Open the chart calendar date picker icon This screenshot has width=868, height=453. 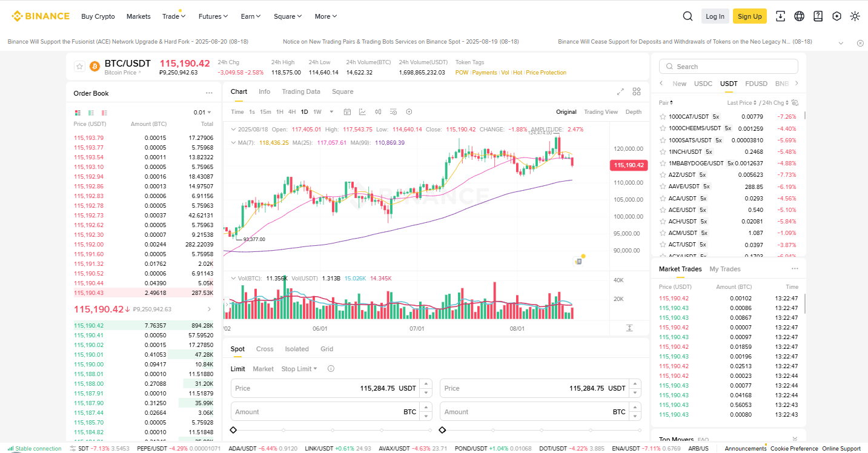(x=347, y=111)
